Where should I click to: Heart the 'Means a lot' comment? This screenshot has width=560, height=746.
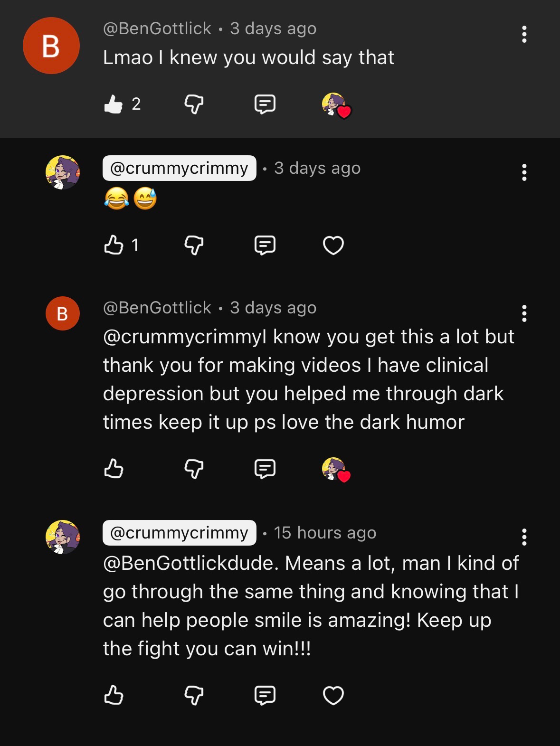(333, 695)
